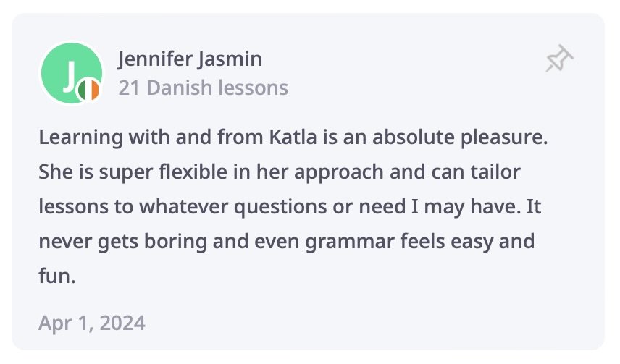Click the Irish flag badge on the avatar
The image size is (620, 364).
pos(89,90)
